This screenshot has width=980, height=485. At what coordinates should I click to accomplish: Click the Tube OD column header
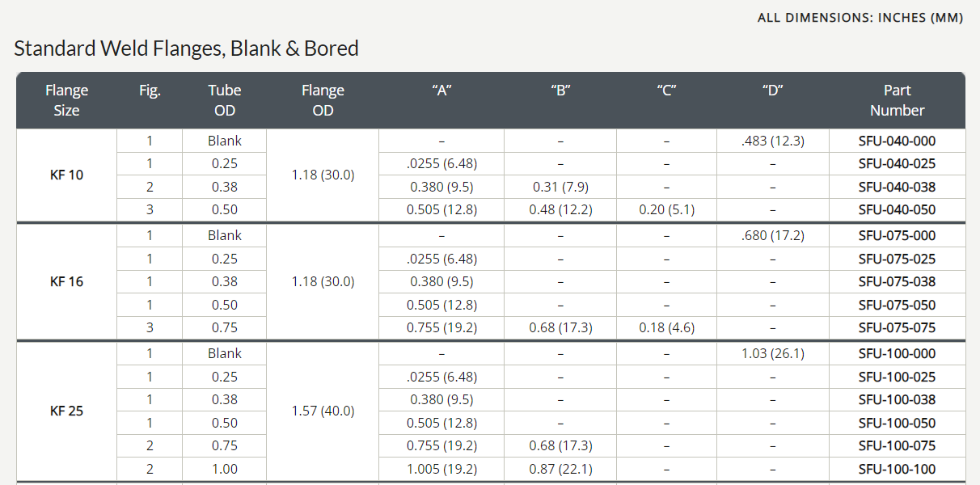[x=224, y=100]
